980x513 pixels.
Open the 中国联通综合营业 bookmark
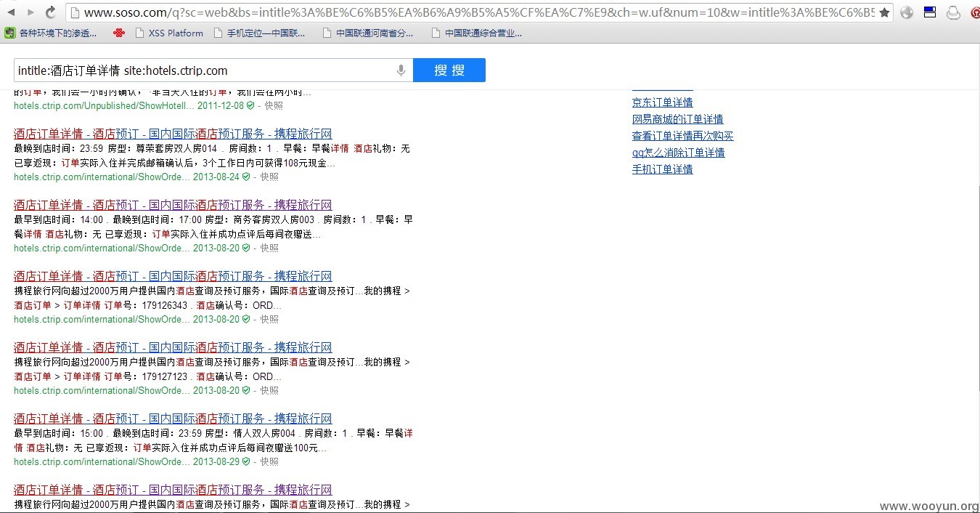(477, 33)
